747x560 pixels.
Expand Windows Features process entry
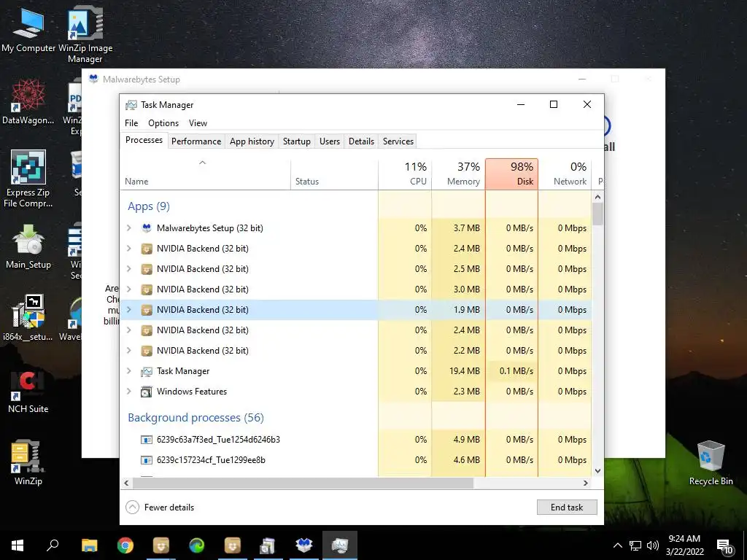point(128,392)
